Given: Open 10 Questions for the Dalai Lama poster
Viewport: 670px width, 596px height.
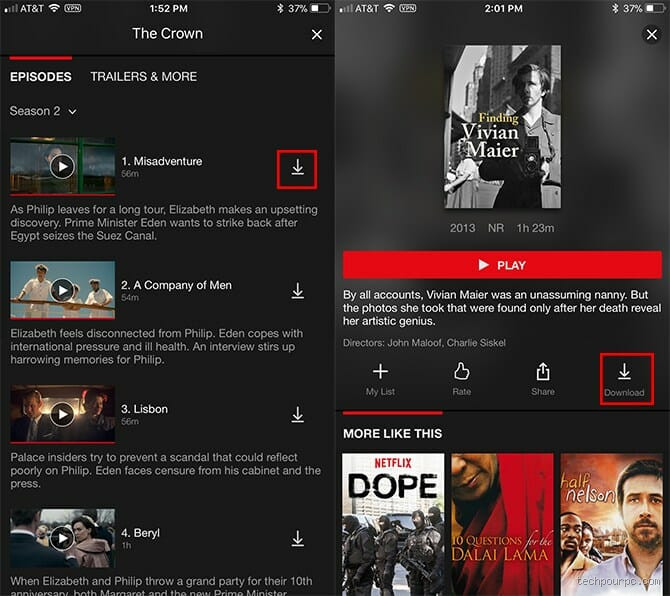Looking at the screenshot, I should [x=502, y=525].
